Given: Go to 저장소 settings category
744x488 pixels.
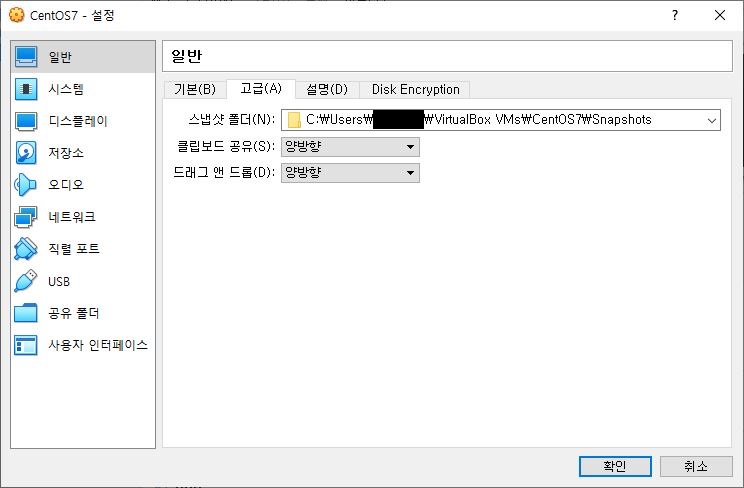Looking at the screenshot, I should 83,153.
